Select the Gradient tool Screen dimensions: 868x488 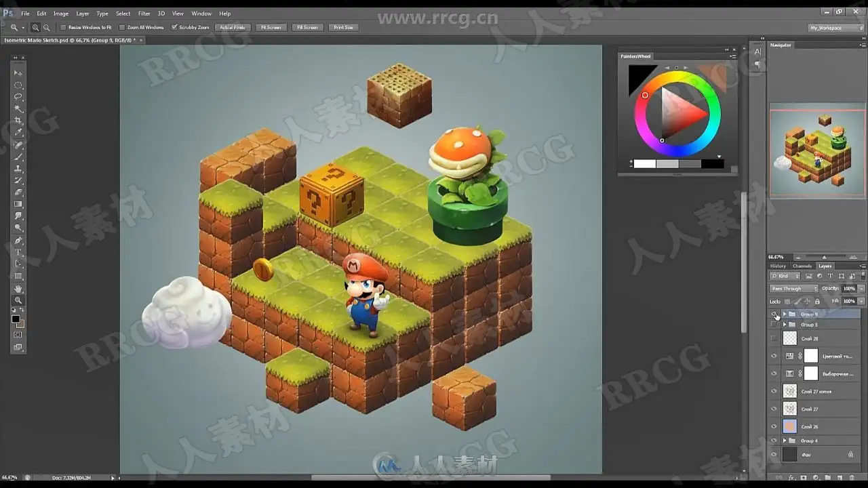(x=18, y=204)
